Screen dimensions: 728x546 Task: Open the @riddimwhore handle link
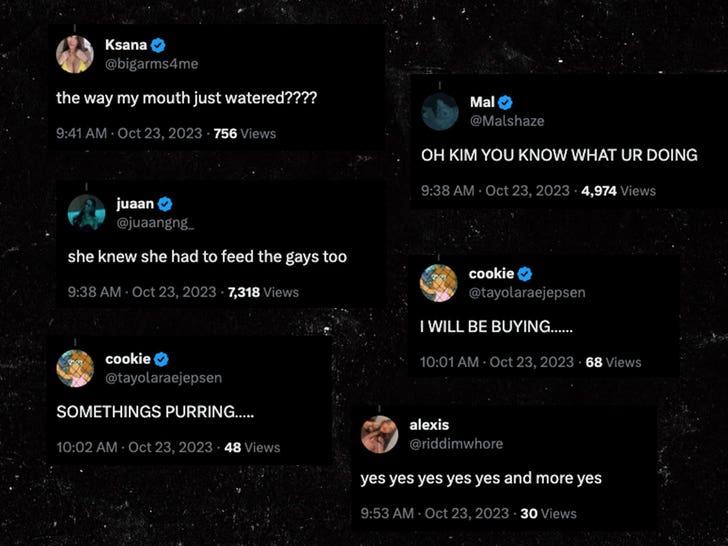456,443
